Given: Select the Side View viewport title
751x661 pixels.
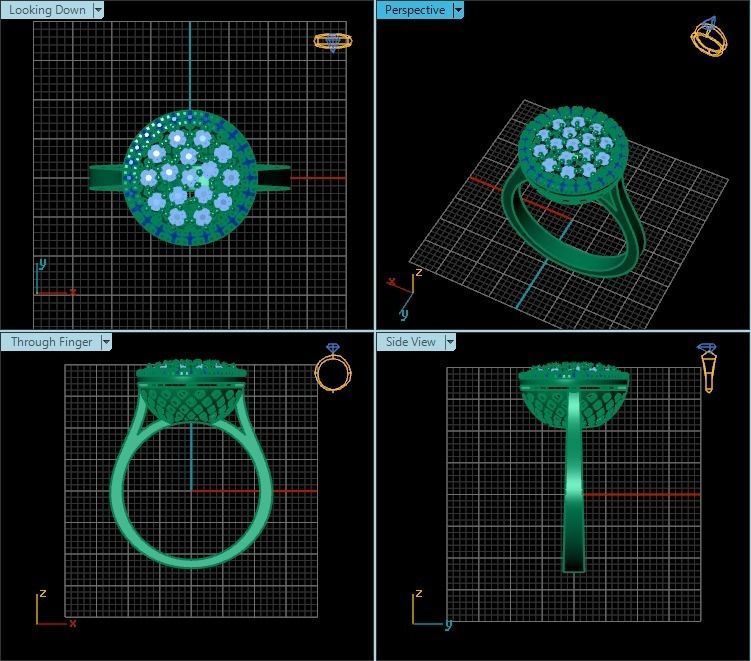Looking at the screenshot, I should click(411, 342).
